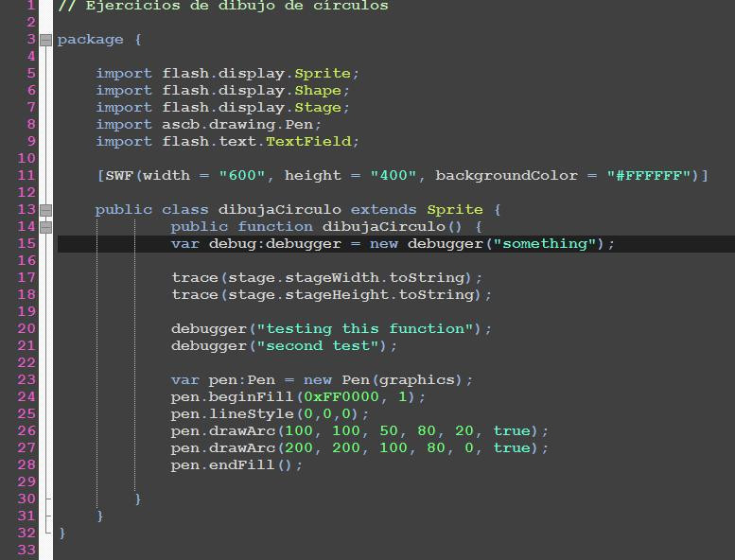Click 'pen.drawArc' on line 26
735x560 pixels.
pyautogui.click(x=222, y=431)
